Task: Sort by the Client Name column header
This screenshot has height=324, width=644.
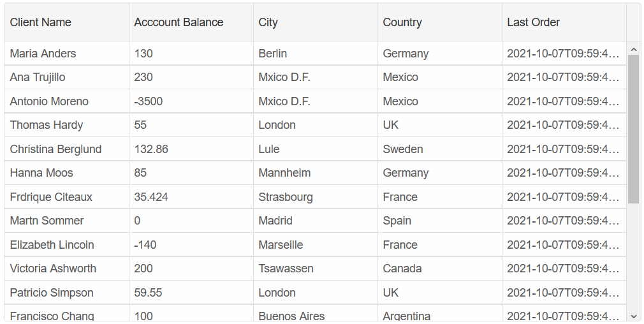Action: click(x=66, y=22)
